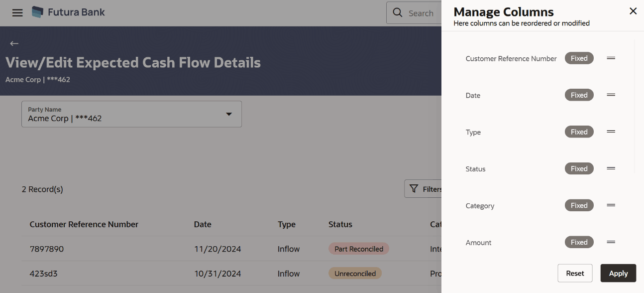Click the Fixed badge next to Date

(579, 95)
